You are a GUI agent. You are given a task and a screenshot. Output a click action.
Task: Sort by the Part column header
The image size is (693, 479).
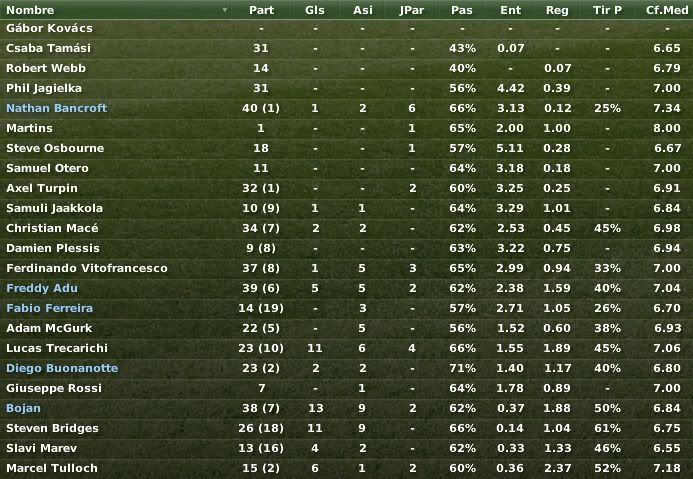261,10
